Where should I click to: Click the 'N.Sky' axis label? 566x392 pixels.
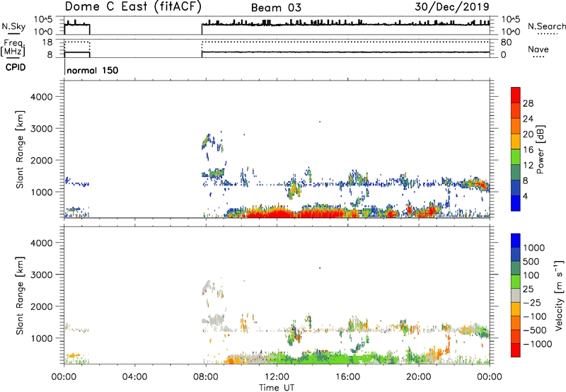tap(13, 26)
